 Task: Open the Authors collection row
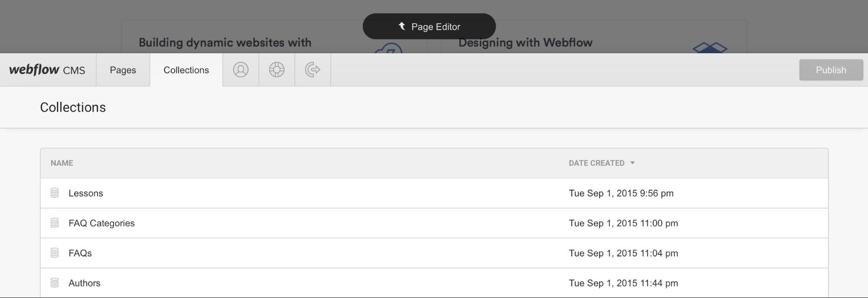tap(434, 283)
